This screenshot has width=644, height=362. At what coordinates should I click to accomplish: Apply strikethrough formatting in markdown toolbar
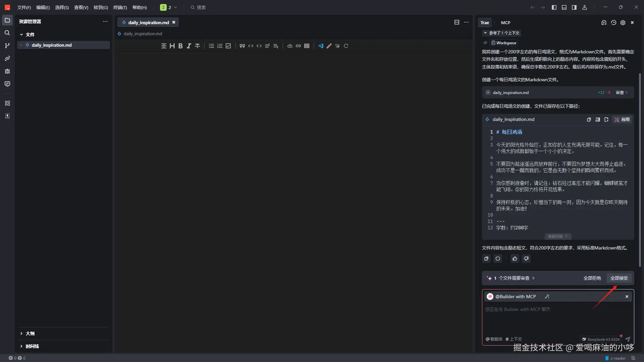point(197,46)
